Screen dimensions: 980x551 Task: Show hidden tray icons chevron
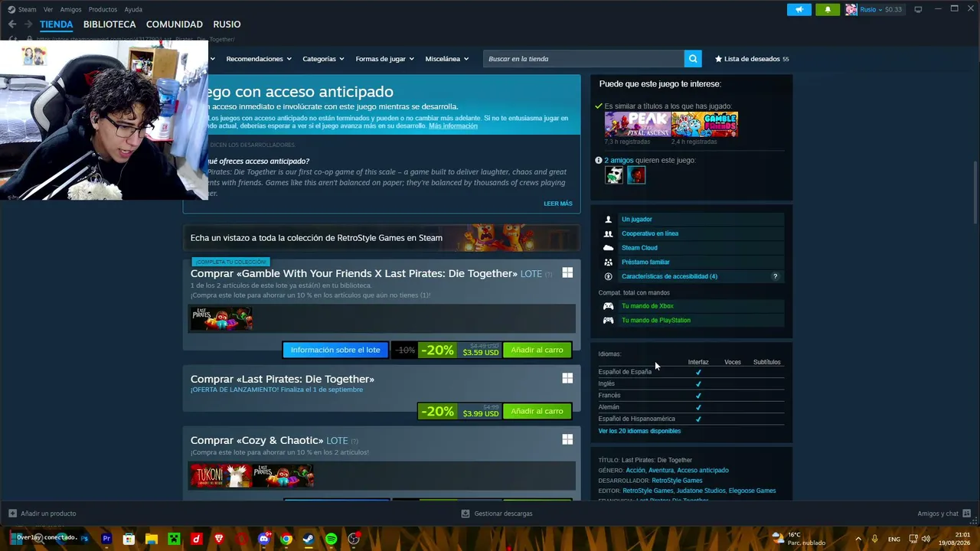[858, 539]
